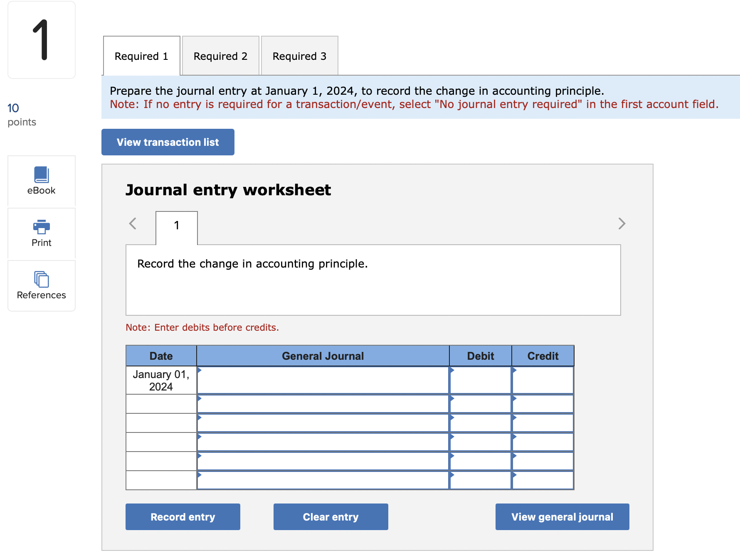This screenshot has height=560, width=740.
Task: Open the References documents icon
Action: click(x=42, y=279)
